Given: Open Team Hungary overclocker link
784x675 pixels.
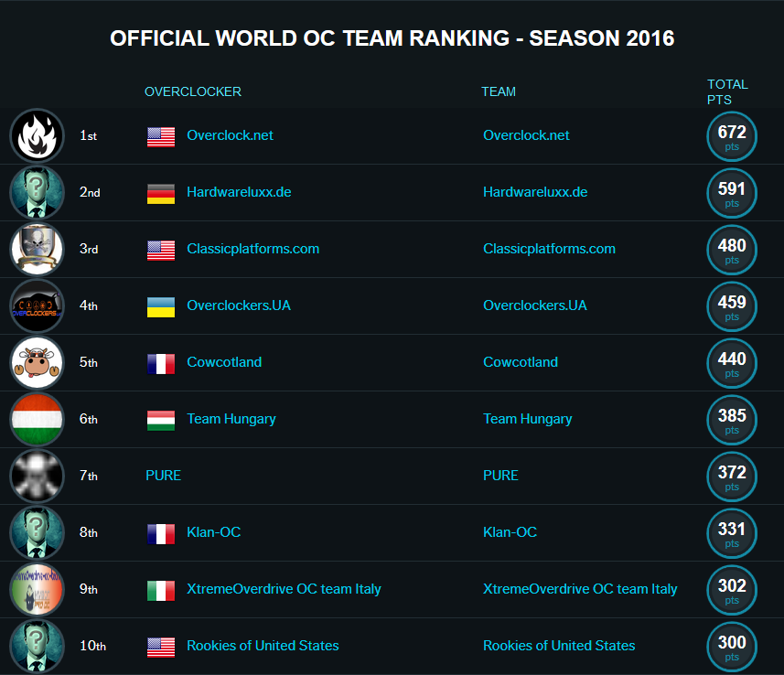Looking at the screenshot, I should click(x=231, y=419).
